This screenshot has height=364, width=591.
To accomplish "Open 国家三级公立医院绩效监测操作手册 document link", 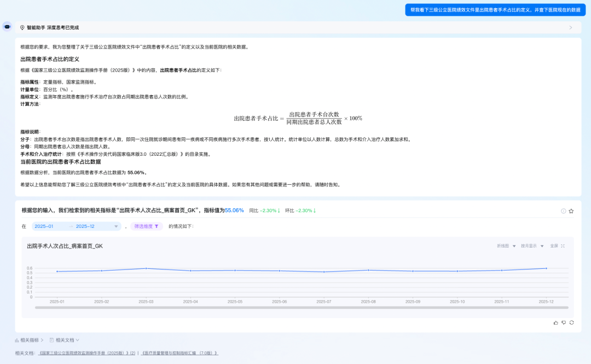I will 87,353.
